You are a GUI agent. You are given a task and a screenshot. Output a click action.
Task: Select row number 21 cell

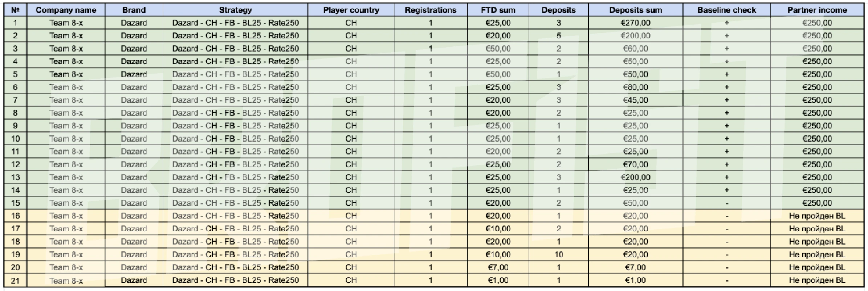click(15, 280)
